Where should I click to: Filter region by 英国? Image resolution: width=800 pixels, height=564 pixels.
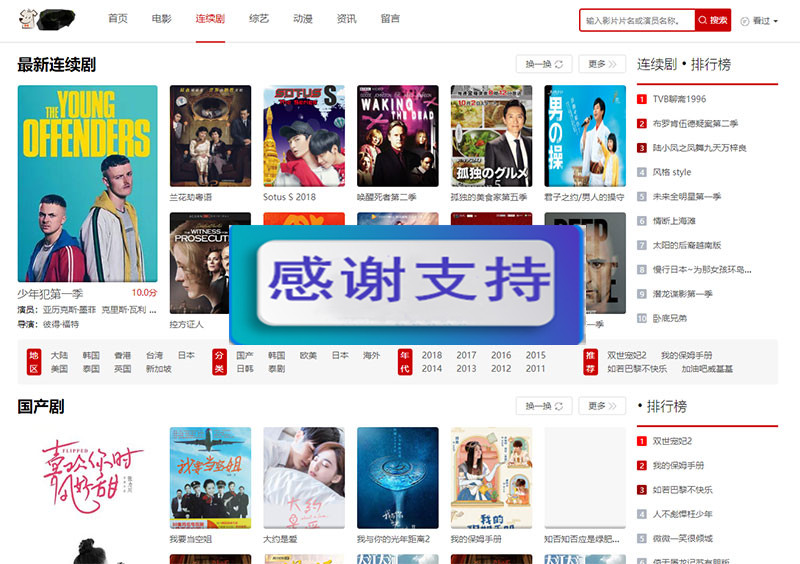(x=122, y=369)
